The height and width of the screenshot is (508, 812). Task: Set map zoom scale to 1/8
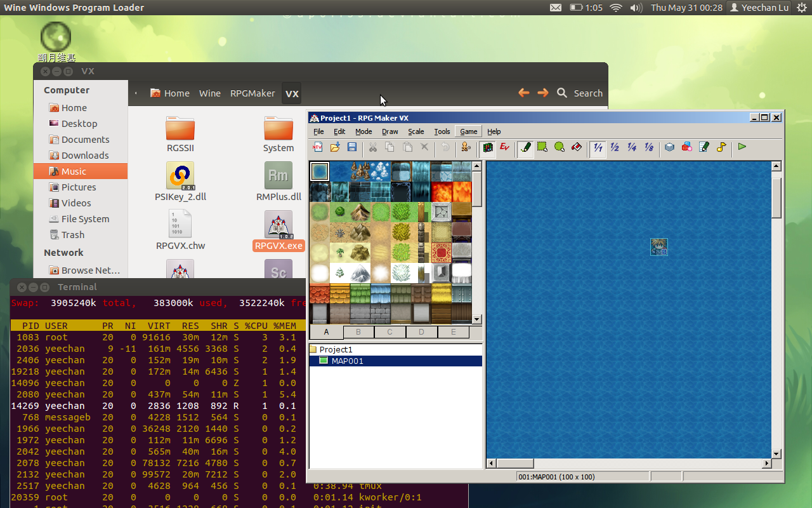coord(649,147)
